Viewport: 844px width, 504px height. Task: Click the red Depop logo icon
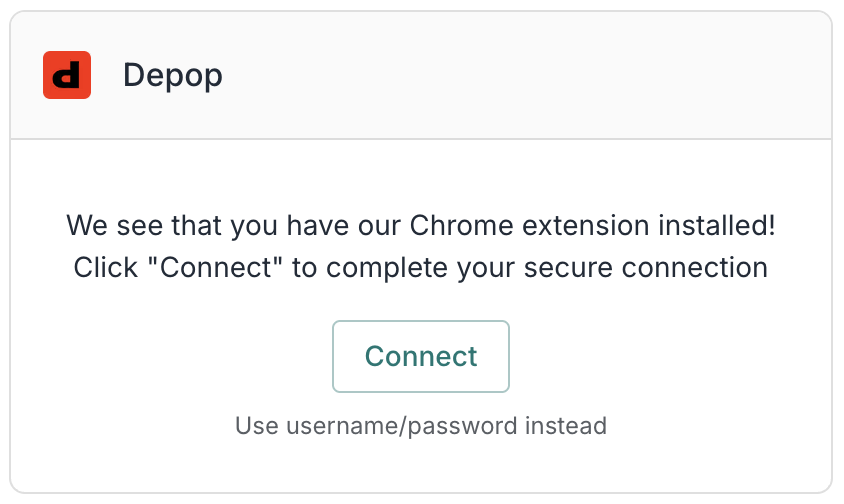pyautogui.click(x=67, y=76)
